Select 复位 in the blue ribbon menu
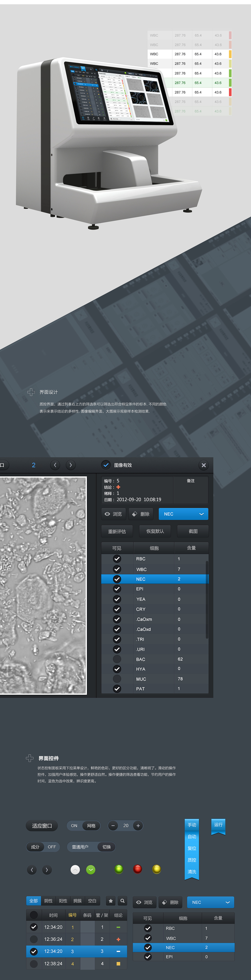 pyautogui.click(x=192, y=848)
